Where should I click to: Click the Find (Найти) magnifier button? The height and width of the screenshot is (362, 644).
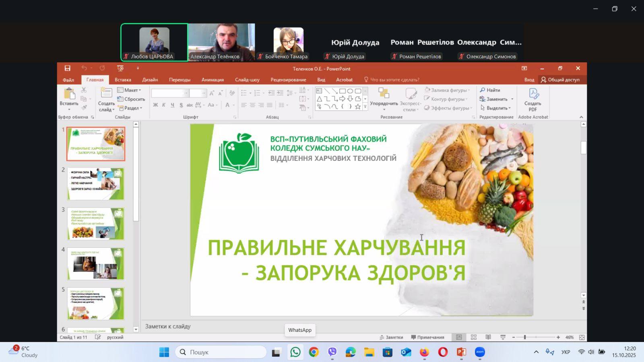coord(490,90)
